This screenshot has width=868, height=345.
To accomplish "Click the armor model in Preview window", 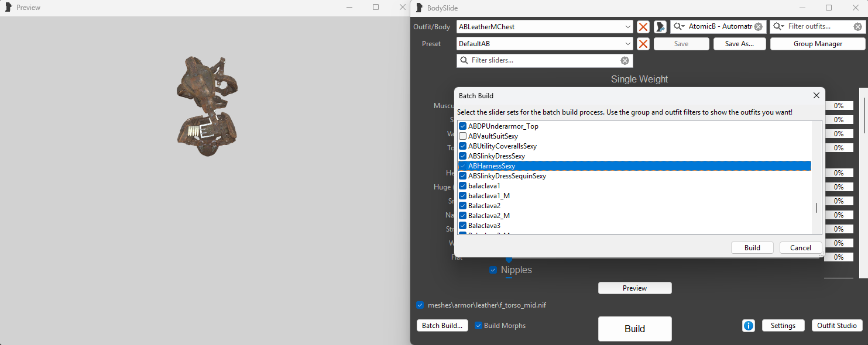I will (x=206, y=105).
